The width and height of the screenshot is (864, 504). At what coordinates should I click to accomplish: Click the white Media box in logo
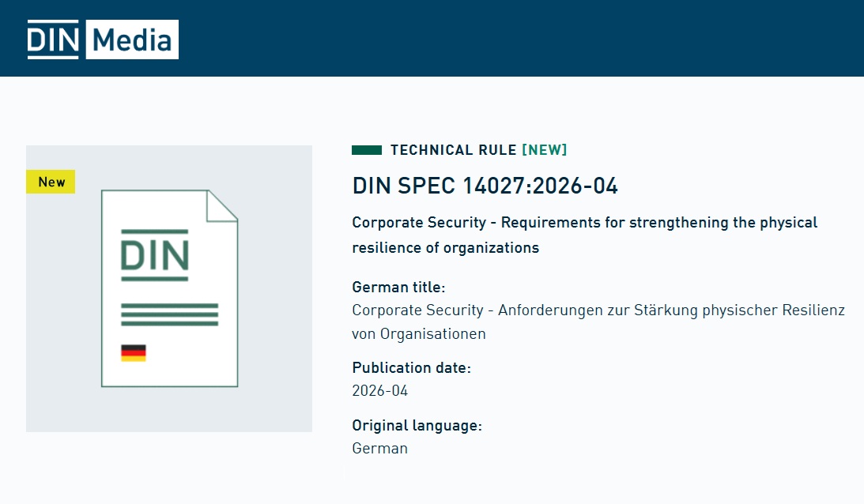click(x=132, y=39)
